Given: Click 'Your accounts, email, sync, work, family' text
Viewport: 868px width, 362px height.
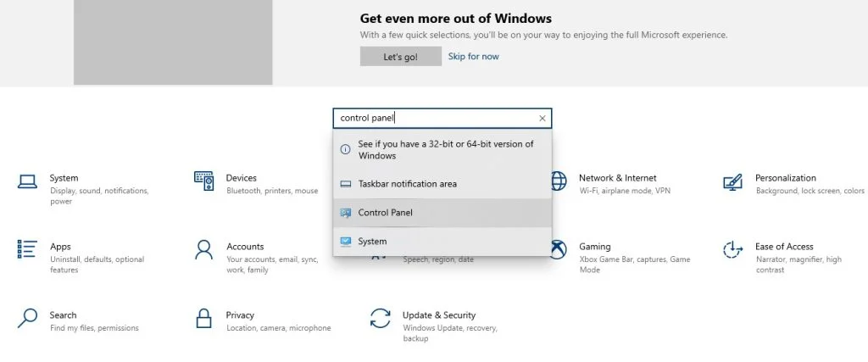Looking at the screenshot, I should click(272, 265).
